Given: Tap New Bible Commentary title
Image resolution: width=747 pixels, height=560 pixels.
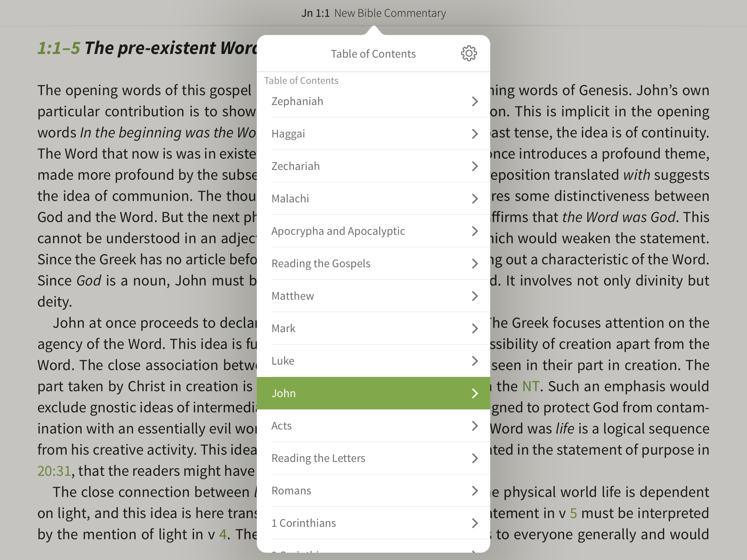Looking at the screenshot, I should pos(390,13).
